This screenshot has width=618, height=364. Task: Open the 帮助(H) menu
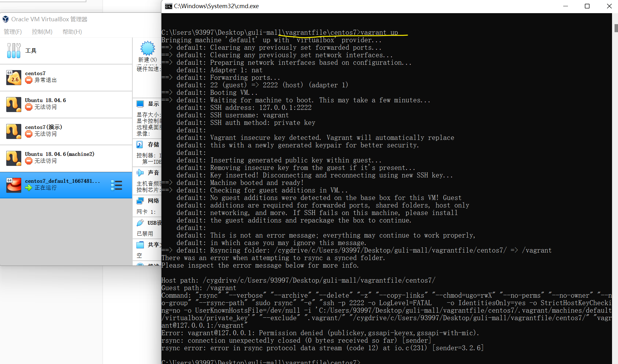pos(72,32)
